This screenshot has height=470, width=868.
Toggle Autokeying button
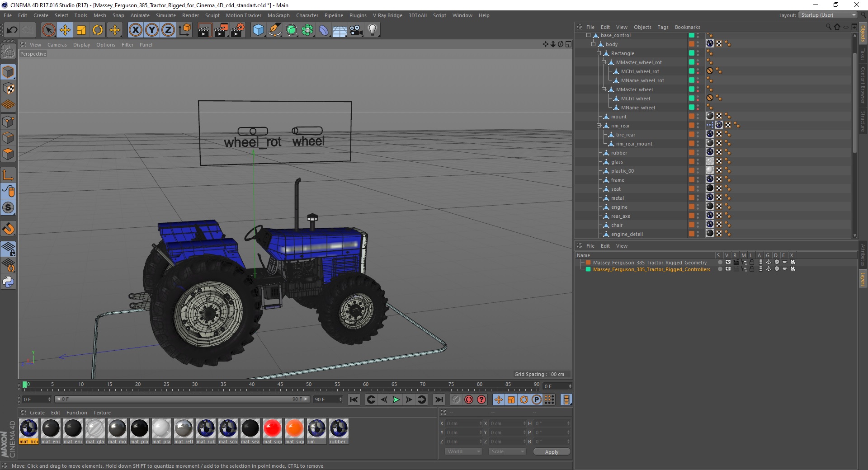tap(469, 399)
